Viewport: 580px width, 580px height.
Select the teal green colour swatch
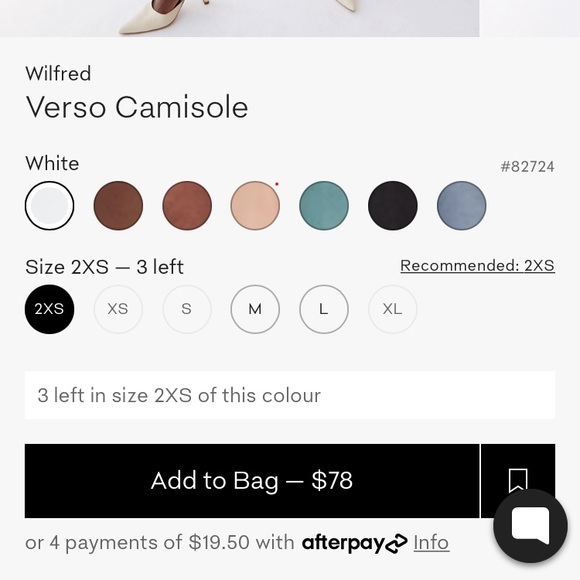324,206
